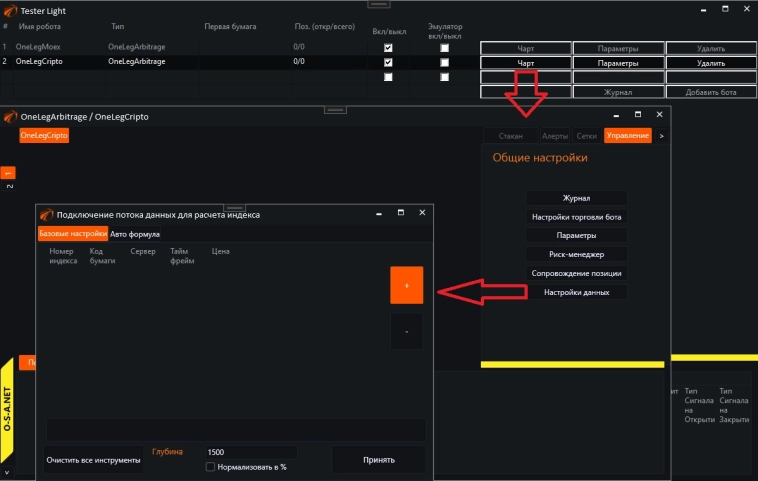Collapse the bottom-left down chevron

[x=8, y=471]
